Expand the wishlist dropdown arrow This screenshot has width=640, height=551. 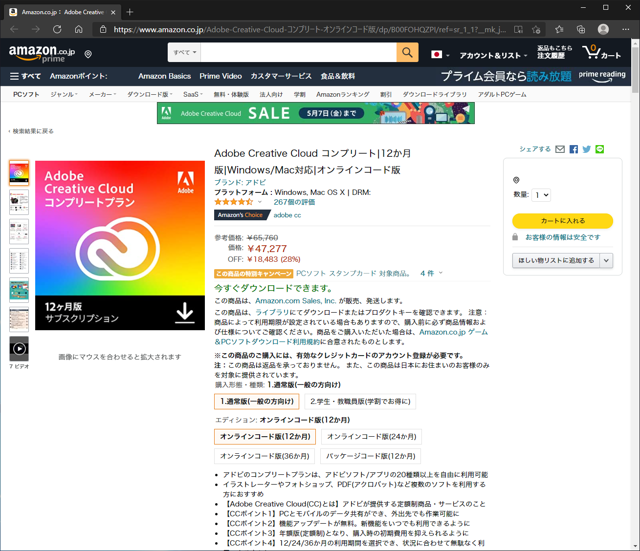point(606,260)
